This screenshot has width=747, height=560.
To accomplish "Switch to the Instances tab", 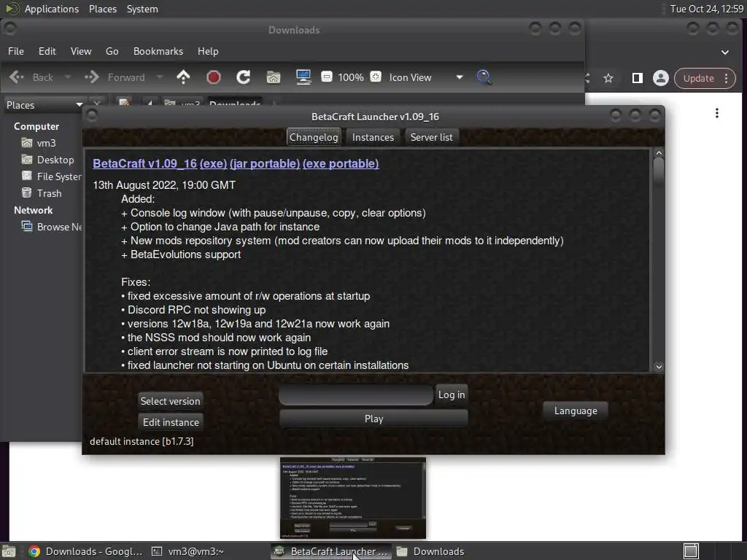I will coord(373,137).
